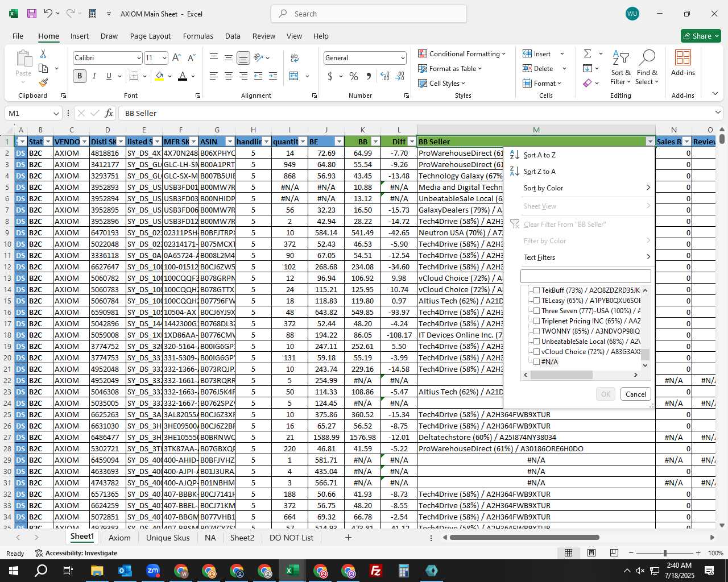This screenshot has width=728, height=582.
Task: Click the Share button
Action: 701,36
